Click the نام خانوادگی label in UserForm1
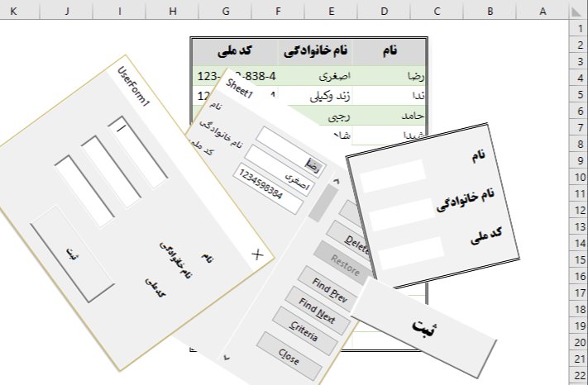 tap(176, 260)
